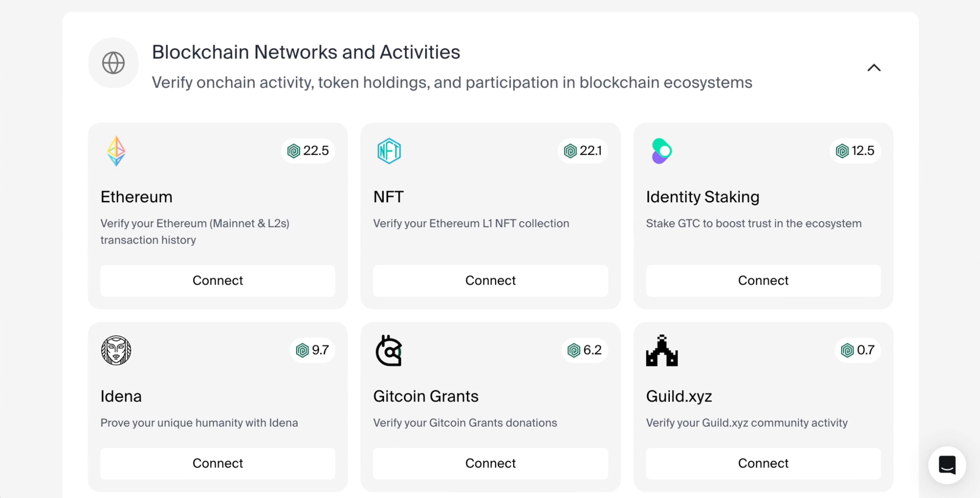Click the Guild.xyz castle icon
Screen dimensions: 980x498
coord(662,350)
